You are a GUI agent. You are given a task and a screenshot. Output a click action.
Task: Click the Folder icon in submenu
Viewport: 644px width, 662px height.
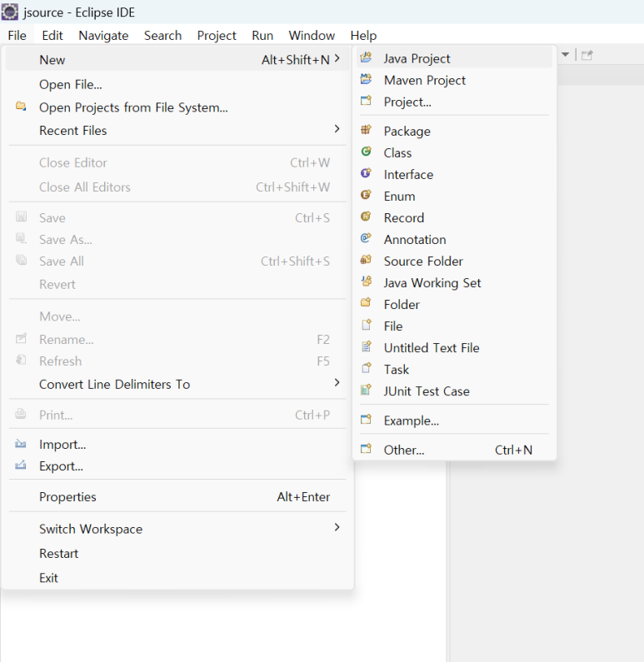[x=366, y=303]
